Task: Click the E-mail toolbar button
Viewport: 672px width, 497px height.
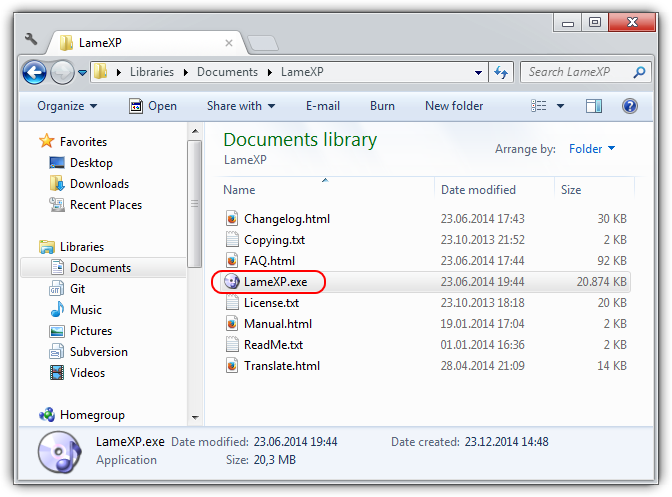Action: (x=323, y=106)
